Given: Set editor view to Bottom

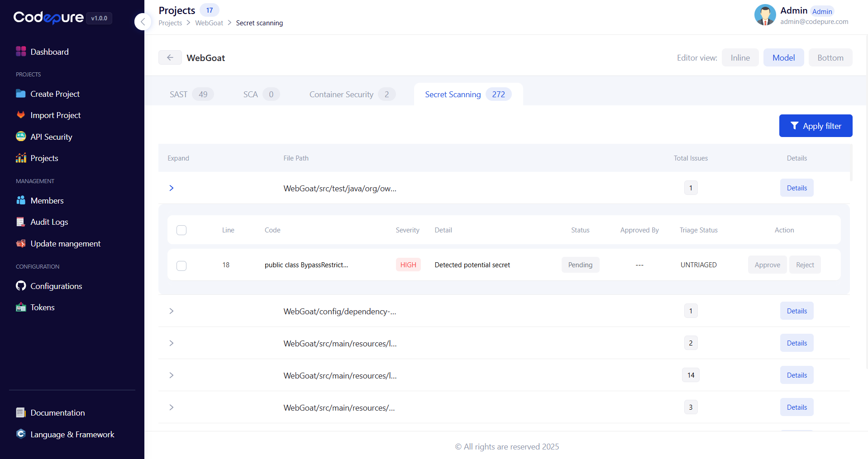Looking at the screenshot, I should point(830,57).
